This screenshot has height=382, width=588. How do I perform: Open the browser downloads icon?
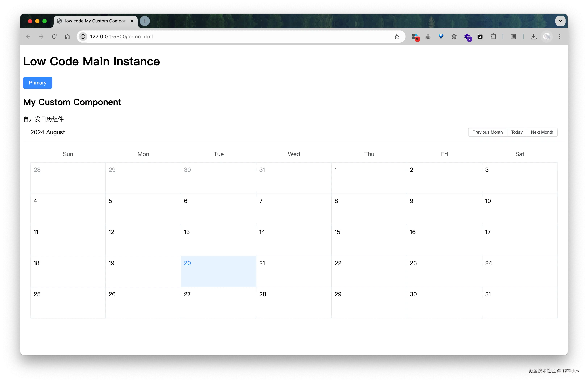tap(533, 37)
